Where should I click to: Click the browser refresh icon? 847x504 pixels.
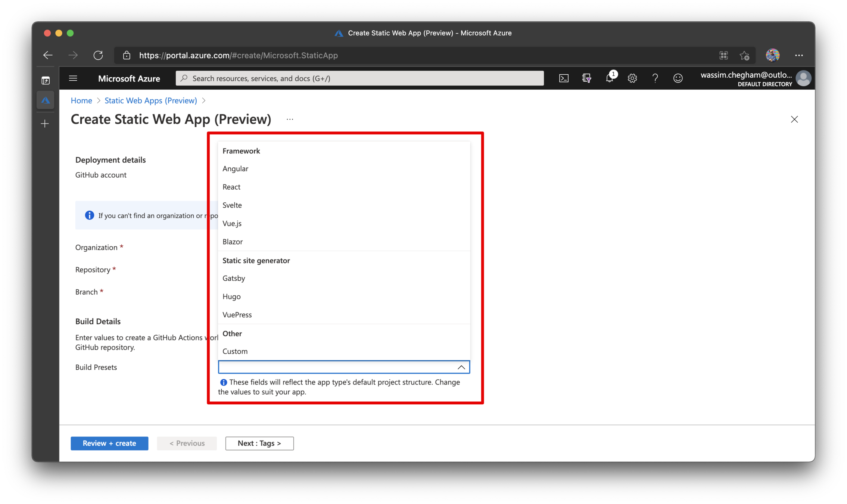tap(98, 55)
